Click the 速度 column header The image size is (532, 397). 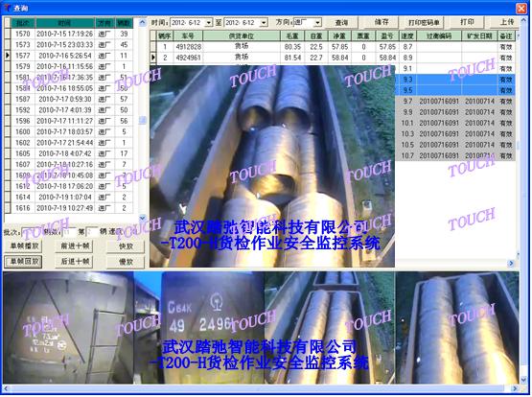tap(407, 35)
